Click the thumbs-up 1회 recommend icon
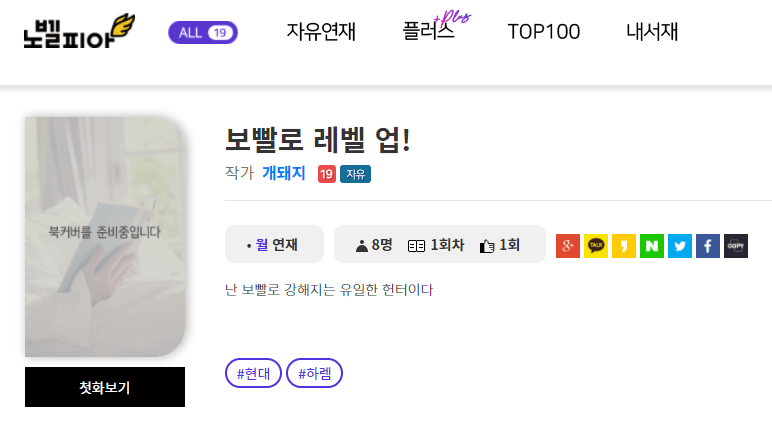This screenshot has width=772, height=422. 487,245
